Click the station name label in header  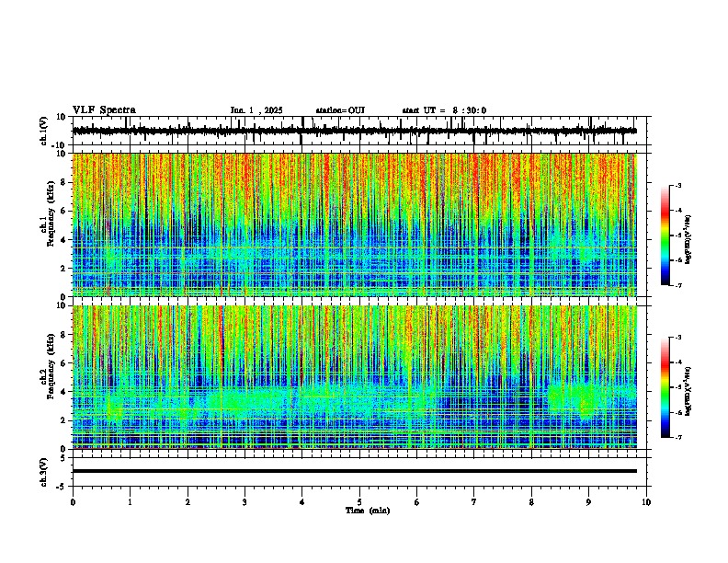click(x=340, y=110)
